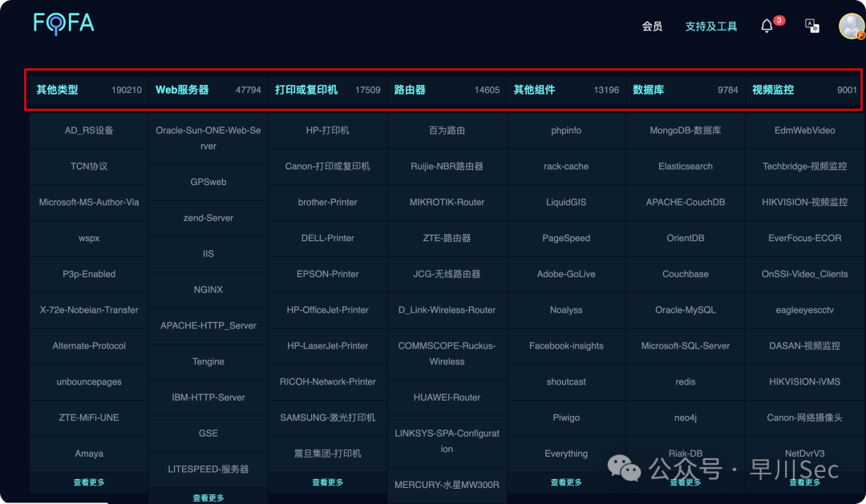Select the 其他组件 category header
866x504 pixels.
[534, 90]
